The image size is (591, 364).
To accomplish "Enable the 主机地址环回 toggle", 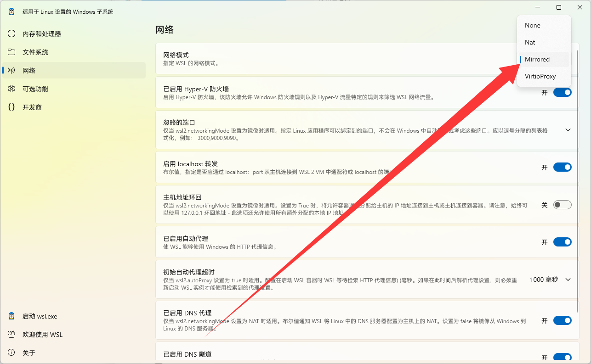I will click(562, 205).
